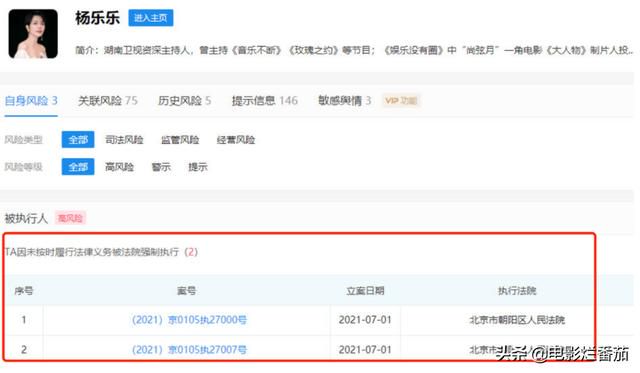Filter risk level by 高风险
This screenshot has height=373, width=640.
[x=120, y=167]
